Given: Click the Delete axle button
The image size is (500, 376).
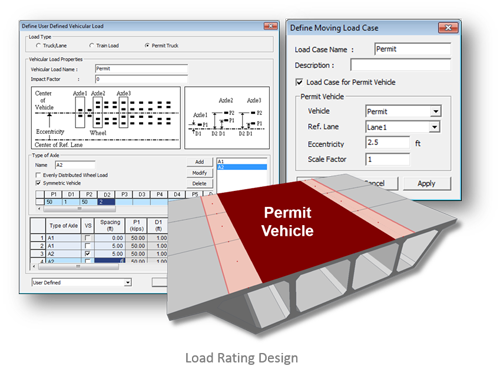Looking at the screenshot, I should pyautogui.click(x=199, y=183).
